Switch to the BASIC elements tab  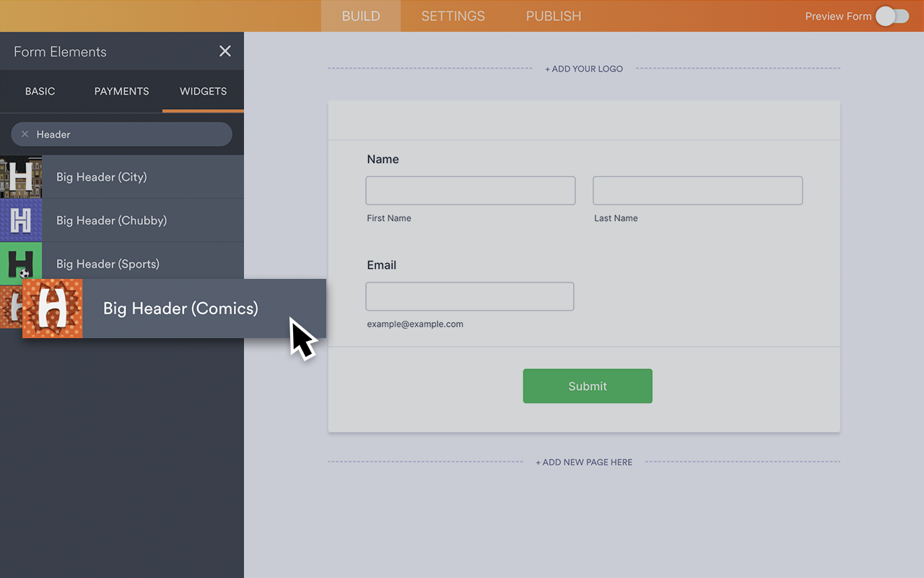[x=40, y=91]
